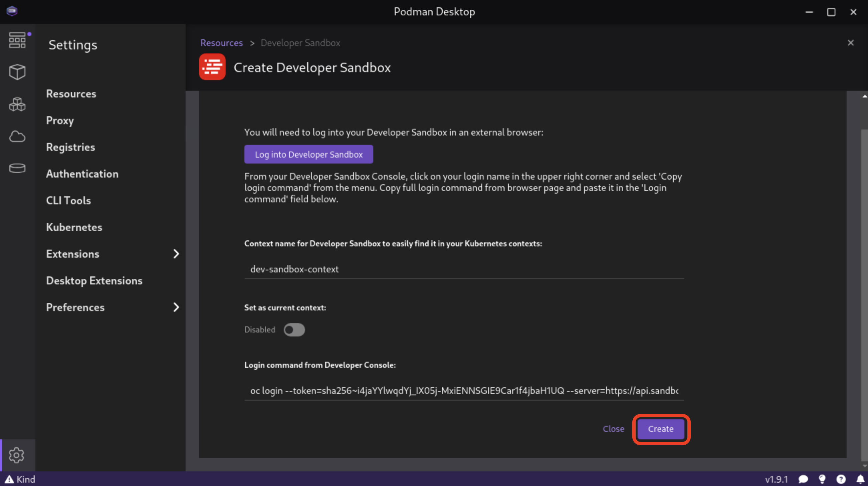Screen dimensions: 868x486
Task: Click the Login command input field
Action: (464, 391)
